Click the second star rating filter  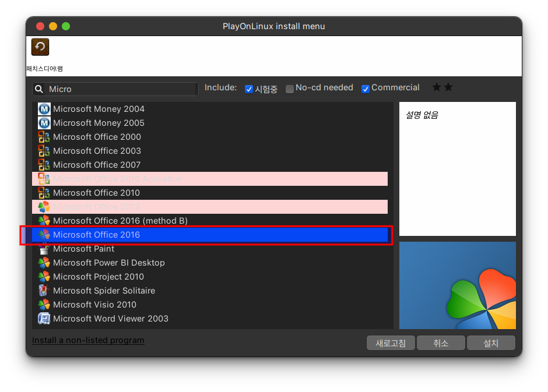click(x=448, y=87)
